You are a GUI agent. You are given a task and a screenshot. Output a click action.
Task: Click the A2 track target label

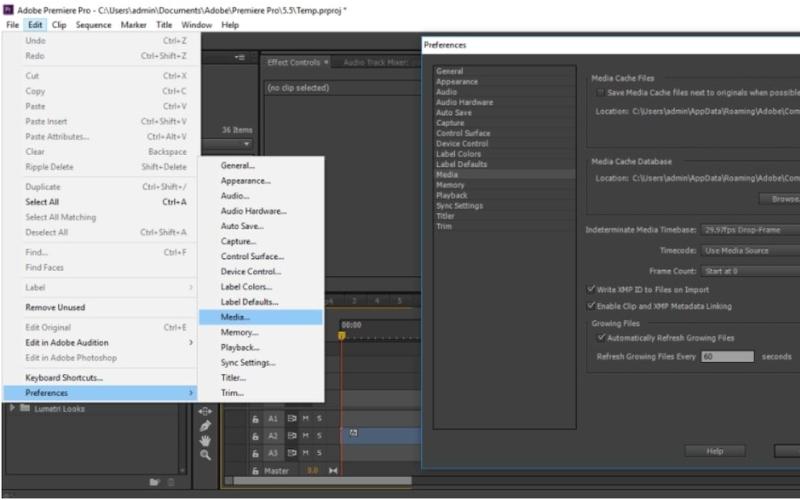(273, 436)
